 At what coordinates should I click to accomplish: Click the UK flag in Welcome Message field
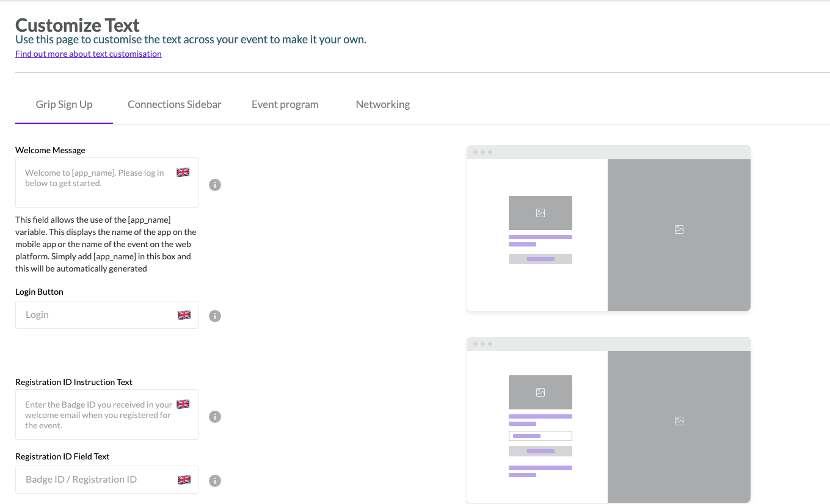(183, 173)
